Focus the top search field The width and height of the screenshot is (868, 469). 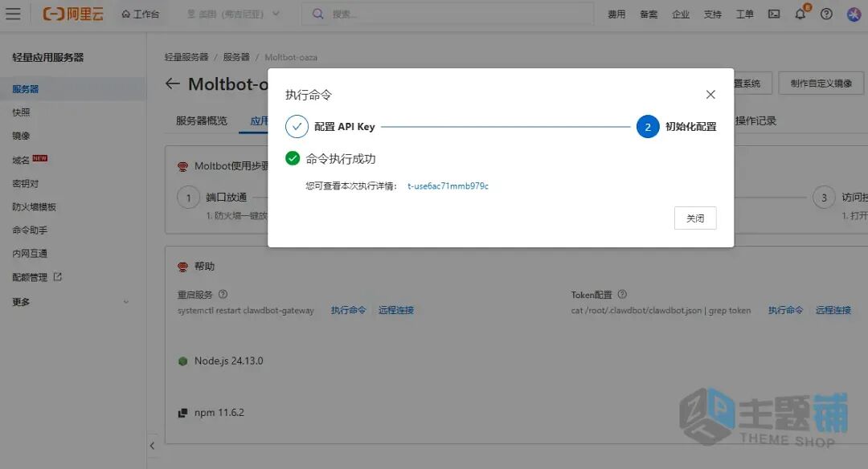coord(448,14)
